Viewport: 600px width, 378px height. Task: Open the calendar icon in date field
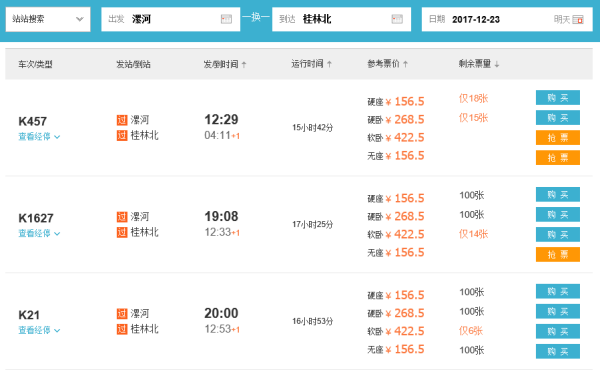point(578,20)
